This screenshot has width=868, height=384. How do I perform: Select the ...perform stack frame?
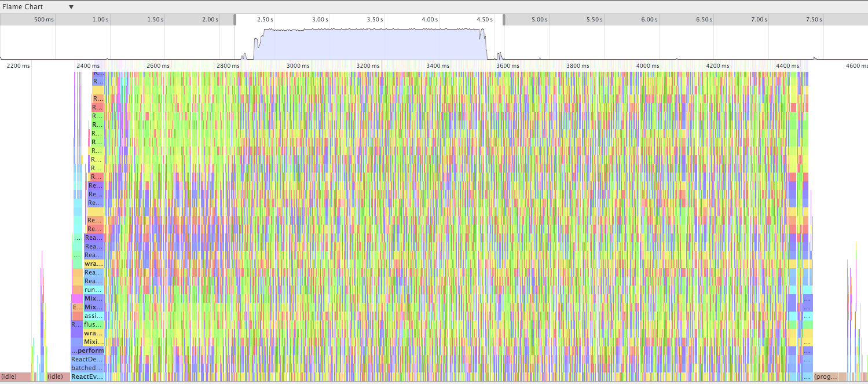coord(87,350)
